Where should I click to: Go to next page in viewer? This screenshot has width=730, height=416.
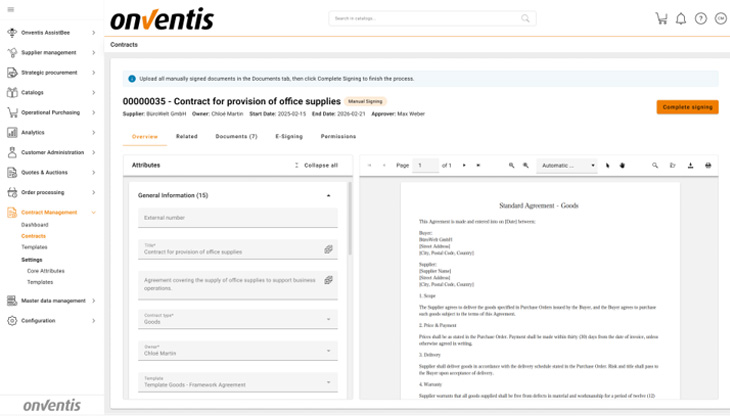pyautogui.click(x=464, y=165)
